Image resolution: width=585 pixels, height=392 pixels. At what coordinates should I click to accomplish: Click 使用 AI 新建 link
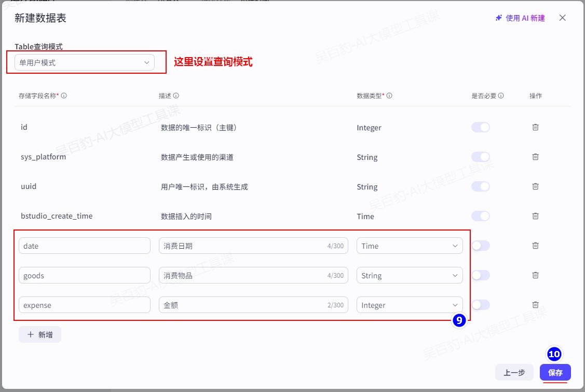520,18
